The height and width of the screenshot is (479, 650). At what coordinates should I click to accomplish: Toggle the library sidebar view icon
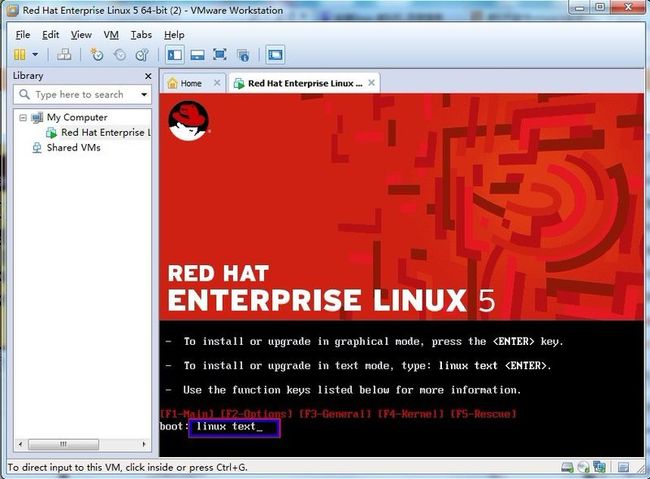175,55
